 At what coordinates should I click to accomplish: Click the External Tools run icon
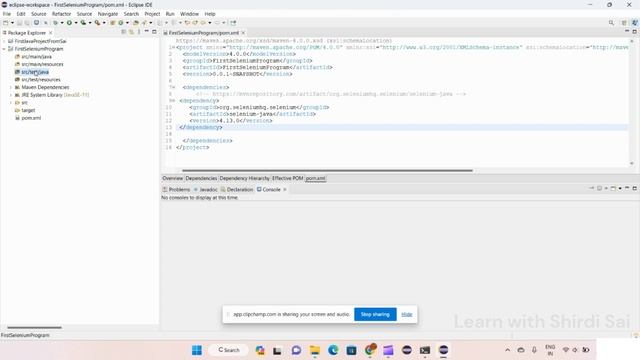tap(97, 23)
